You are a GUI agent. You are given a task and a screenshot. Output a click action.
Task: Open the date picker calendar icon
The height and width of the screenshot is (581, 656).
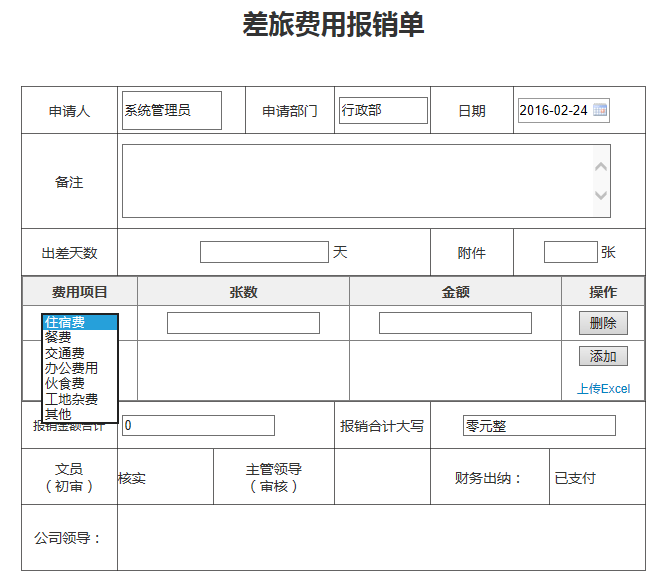pyautogui.click(x=600, y=110)
